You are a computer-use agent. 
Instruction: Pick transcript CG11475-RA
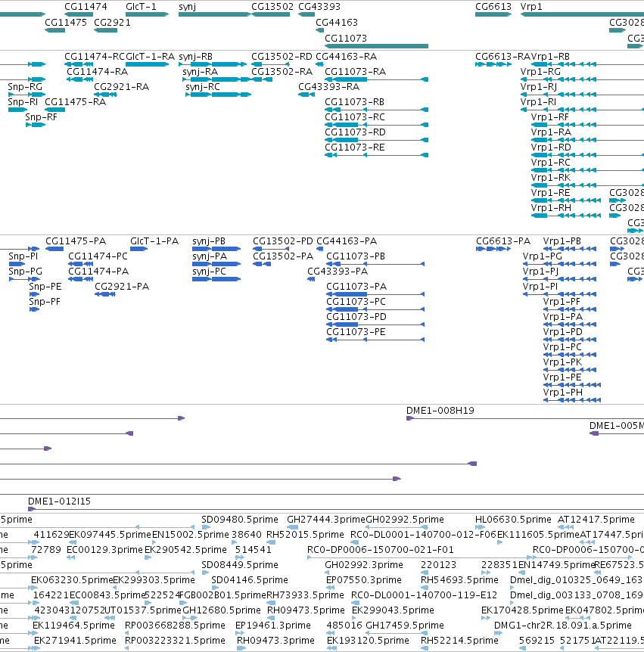[55, 110]
